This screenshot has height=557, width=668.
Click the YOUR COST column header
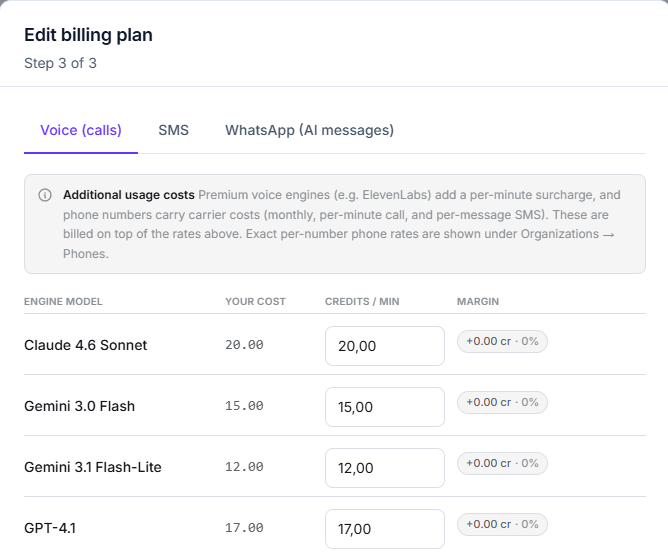[255, 302]
